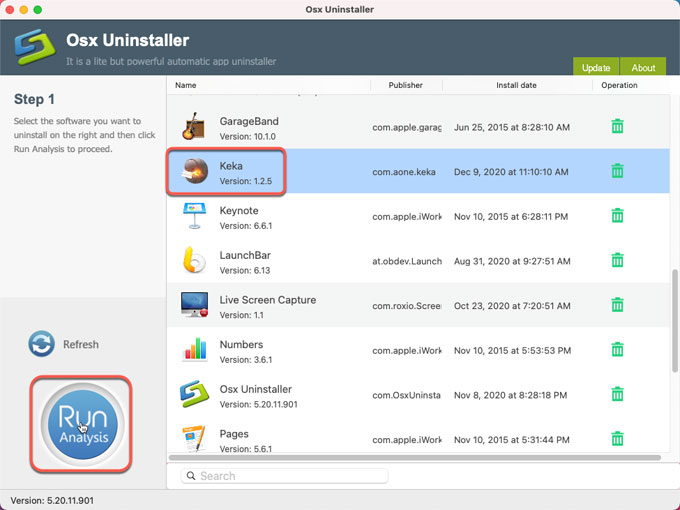Click the search magnifier icon
Viewport: 680px width, 510px height.
(191, 476)
